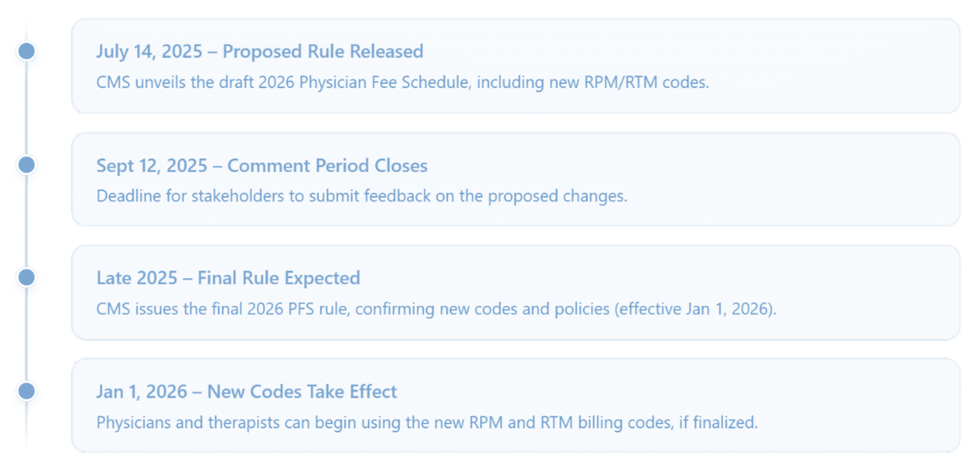This screenshot has height=475, width=980.
Task: Select the Final Rule Expected heading
Action: pyautogui.click(x=228, y=278)
